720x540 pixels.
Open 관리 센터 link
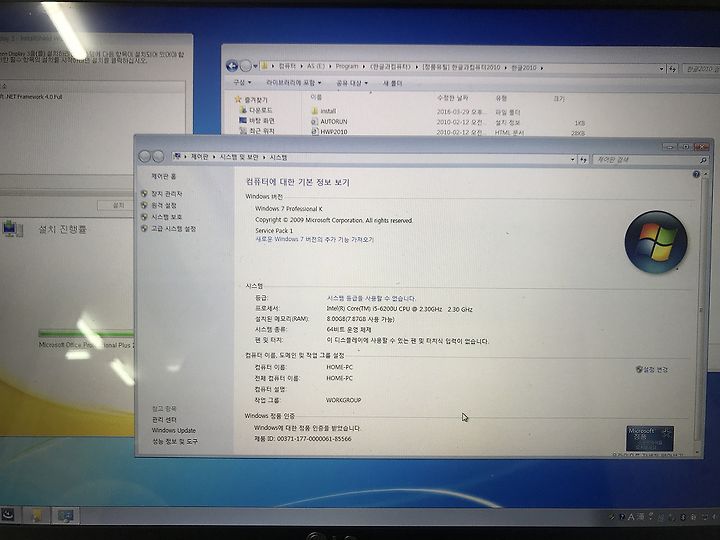(164, 420)
